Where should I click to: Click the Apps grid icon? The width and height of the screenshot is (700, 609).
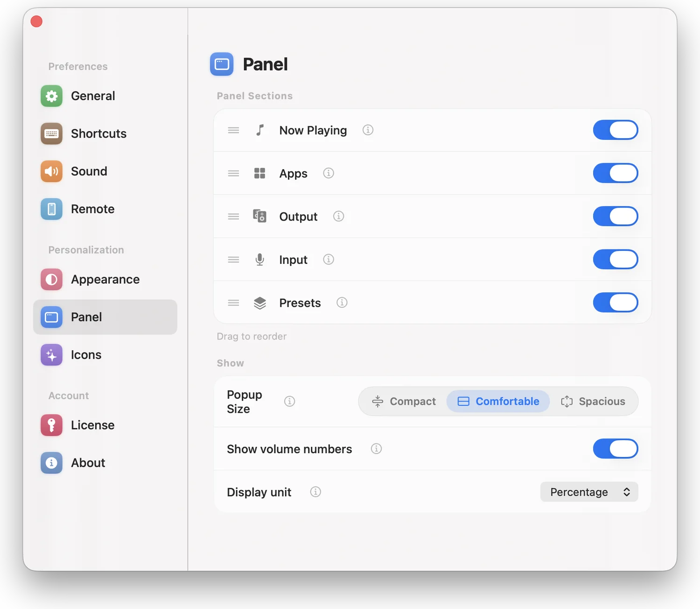pos(260,173)
